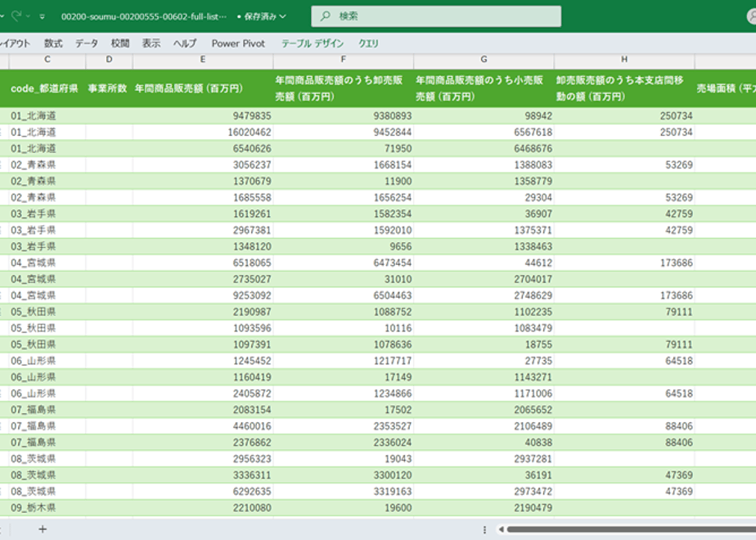Open the redo history dropdown arrow
This screenshot has height=540, width=756.
29,16
